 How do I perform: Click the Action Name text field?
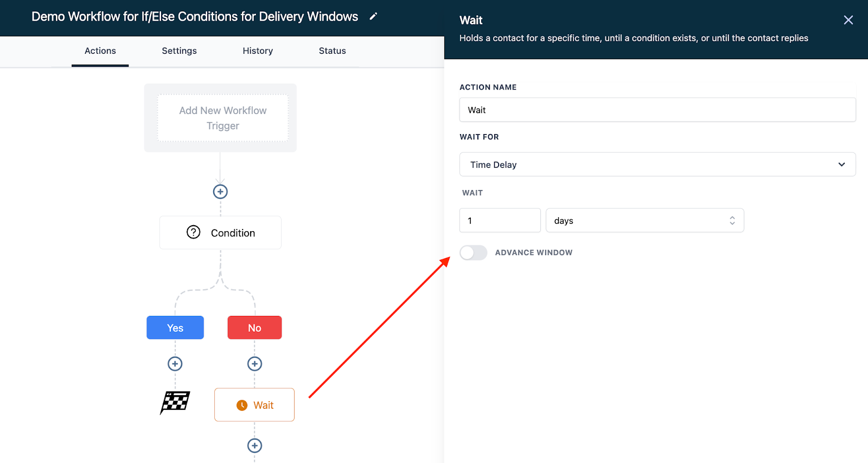[x=657, y=110]
